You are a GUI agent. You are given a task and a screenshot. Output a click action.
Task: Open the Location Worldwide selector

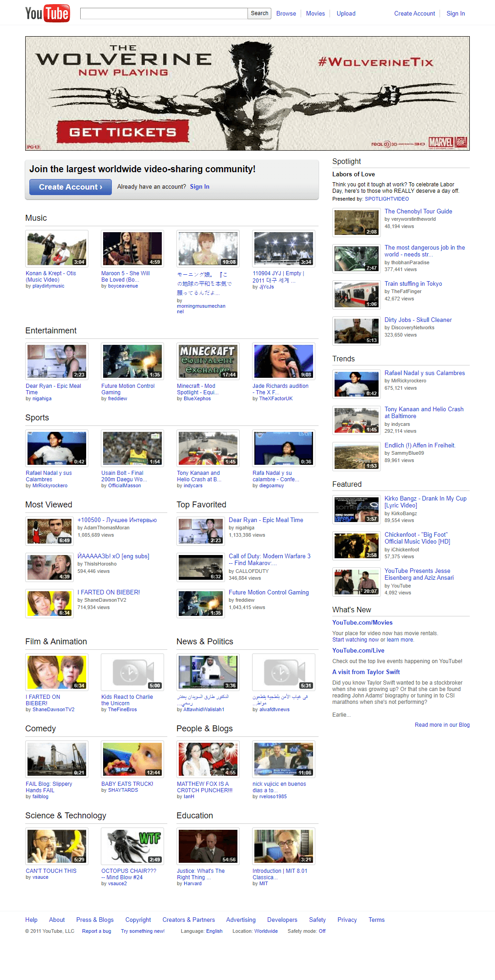point(266,931)
